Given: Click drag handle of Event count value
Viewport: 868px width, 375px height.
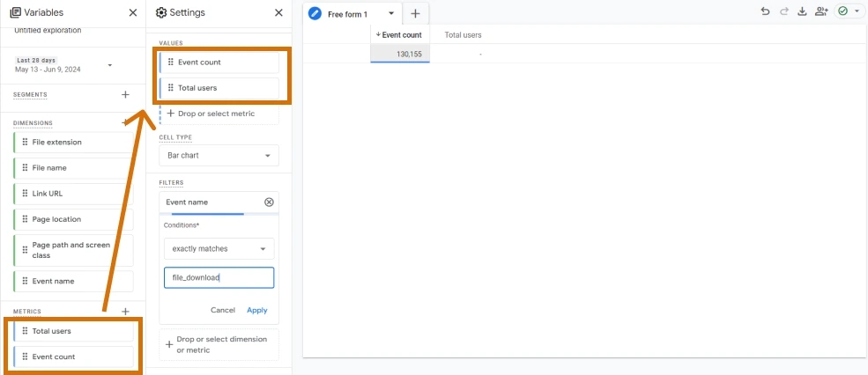Looking at the screenshot, I should (170, 62).
